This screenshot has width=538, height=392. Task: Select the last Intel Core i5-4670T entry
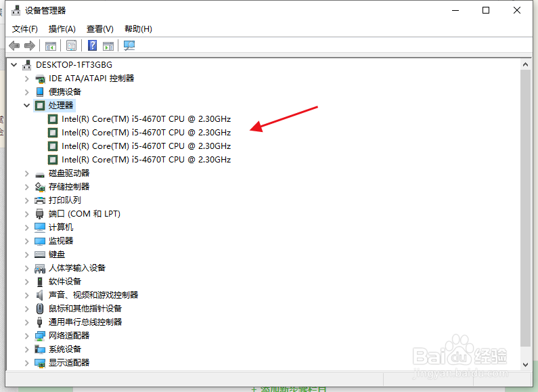(146, 160)
